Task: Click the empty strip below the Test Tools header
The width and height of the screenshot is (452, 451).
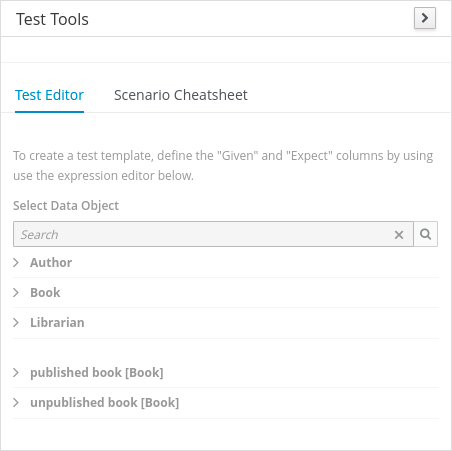Action: click(226, 49)
